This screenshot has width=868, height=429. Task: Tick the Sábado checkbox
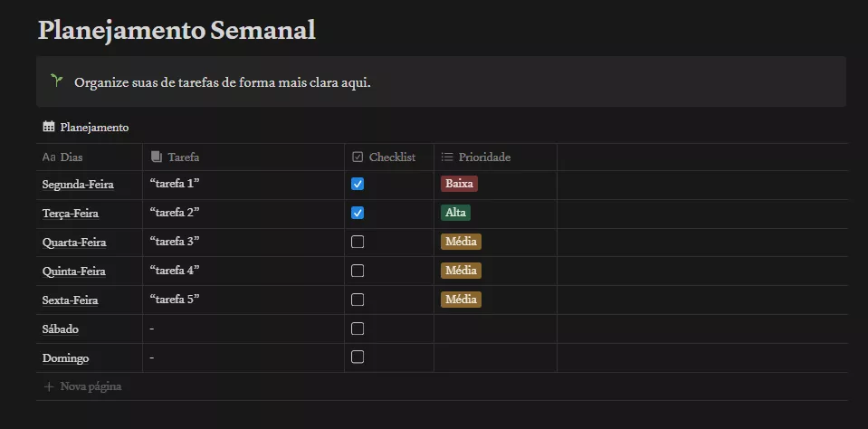pyautogui.click(x=358, y=329)
